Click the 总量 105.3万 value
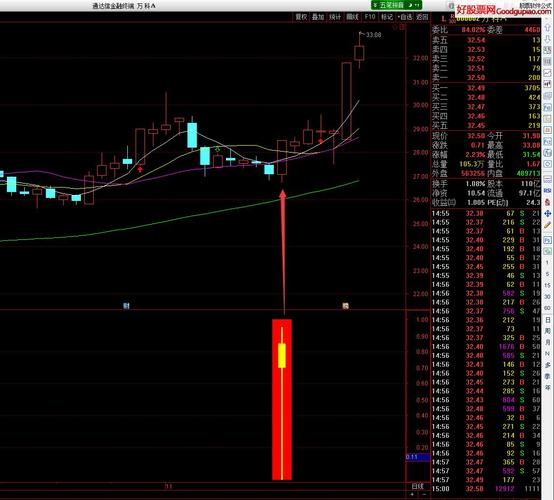Viewport: 554px width, 500px height. [x=472, y=164]
